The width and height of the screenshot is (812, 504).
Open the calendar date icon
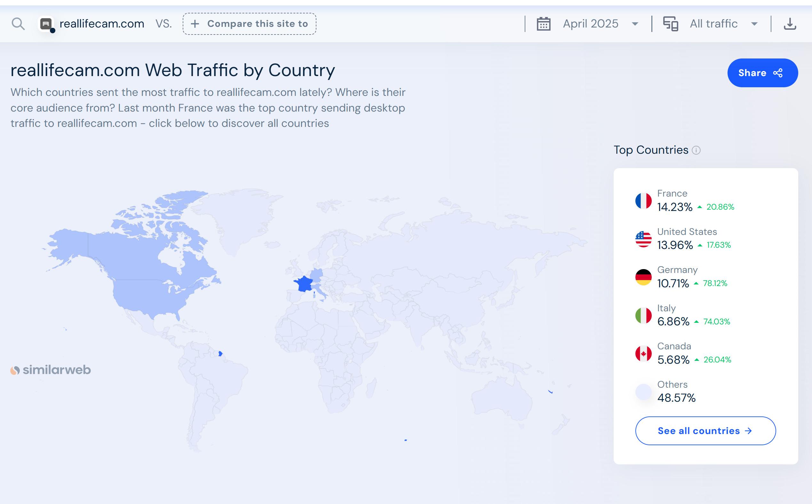(x=544, y=24)
